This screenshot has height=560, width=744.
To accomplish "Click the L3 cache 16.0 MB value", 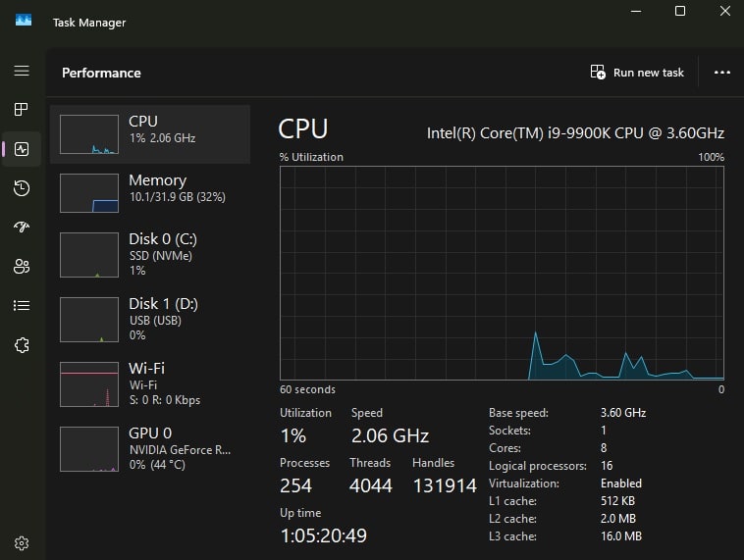I will pyautogui.click(x=621, y=535).
